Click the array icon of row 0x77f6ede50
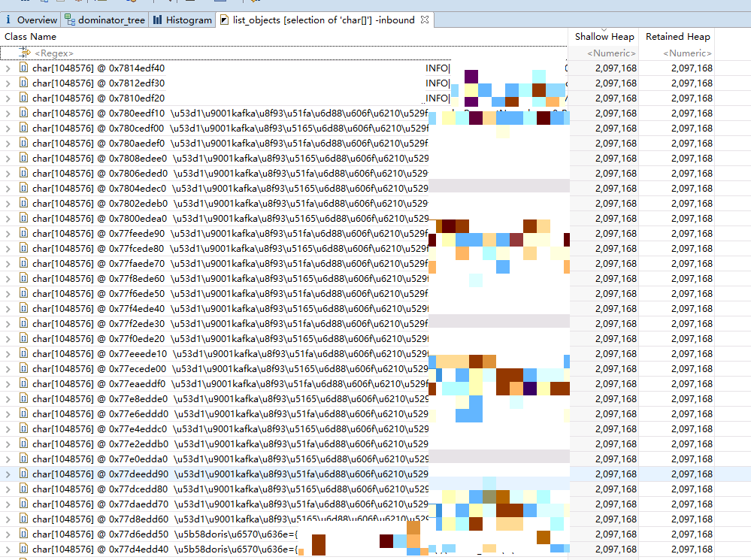Screen dimensions: 751x560 tap(23, 293)
